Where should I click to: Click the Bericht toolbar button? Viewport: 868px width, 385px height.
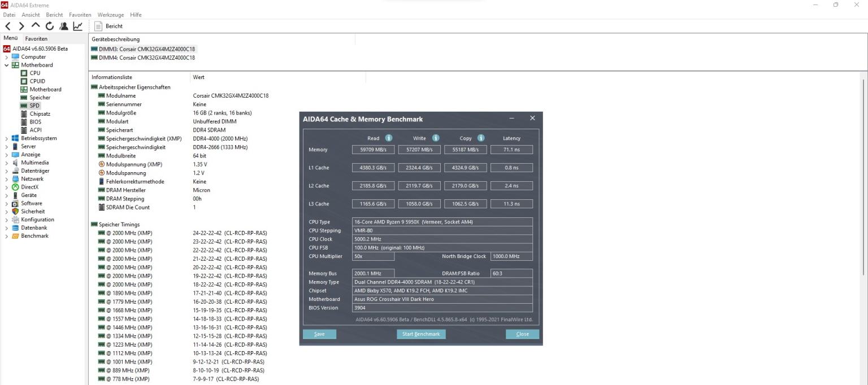click(108, 26)
